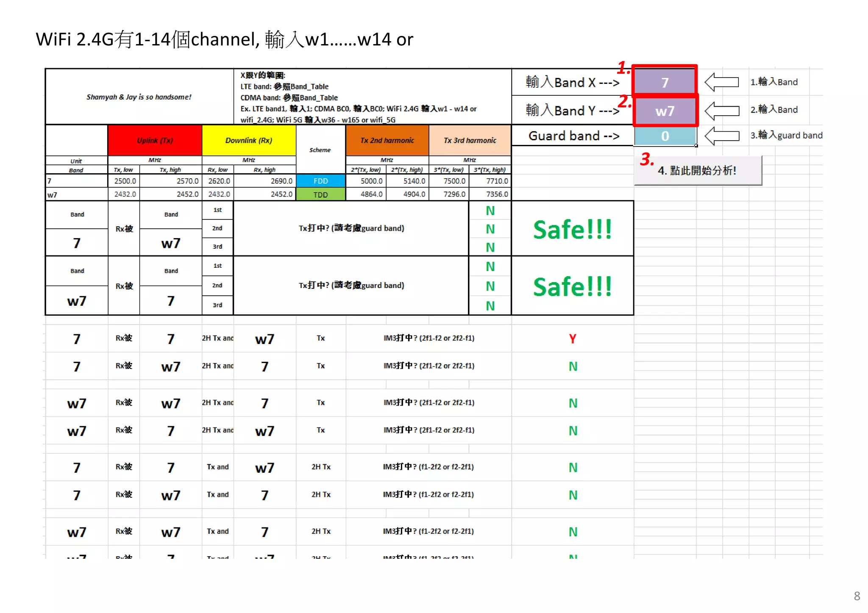Image resolution: width=868 pixels, height=613 pixels.
Task: Click the '2*(Tx, low)' column header
Action: coord(366,170)
